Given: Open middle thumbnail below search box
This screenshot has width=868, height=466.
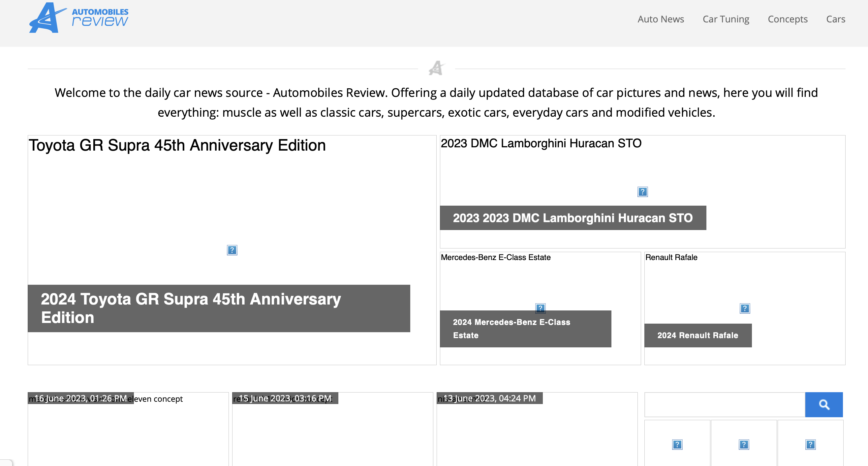Looking at the screenshot, I should coord(744,445).
